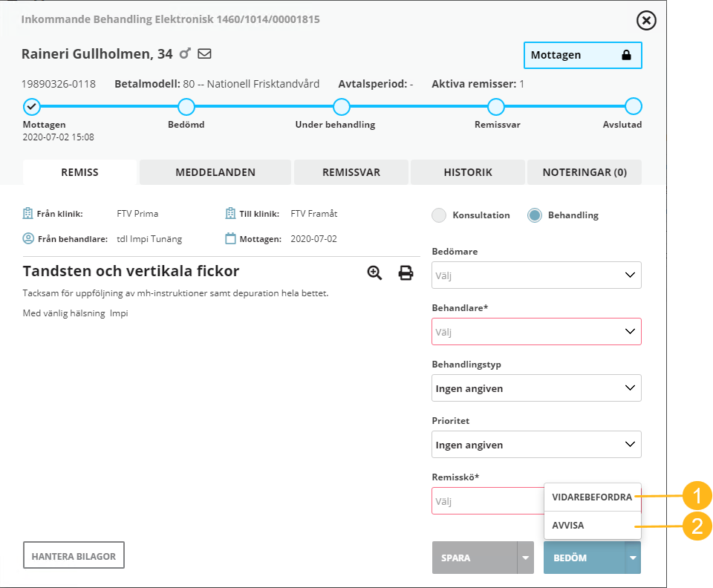Viewport: 713px width, 588px height.
Task: Switch to the Meddelanden tab
Action: point(215,172)
